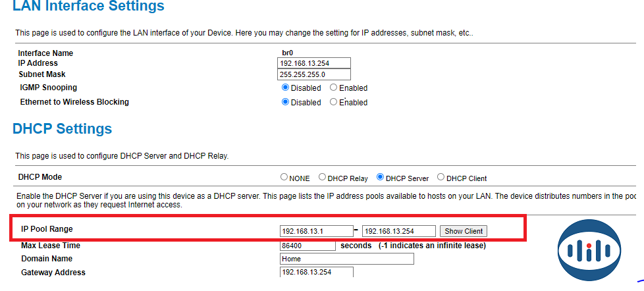Click the Gateway Address input field
This screenshot has width=644, height=291.
click(316, 272)
